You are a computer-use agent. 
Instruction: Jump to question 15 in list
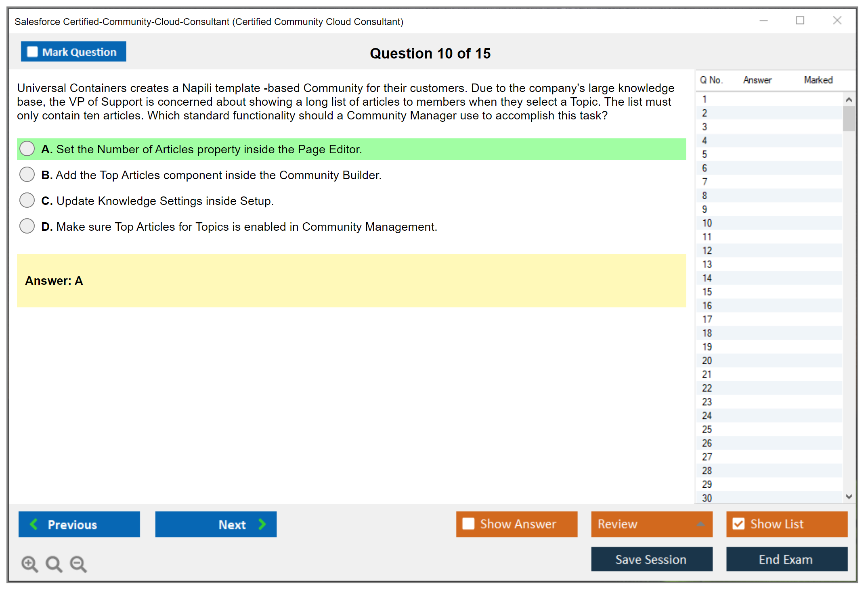(707, 292)
